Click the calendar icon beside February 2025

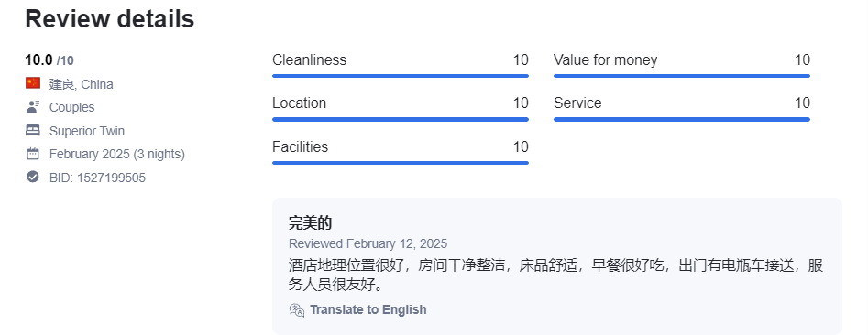click(33, 154)
